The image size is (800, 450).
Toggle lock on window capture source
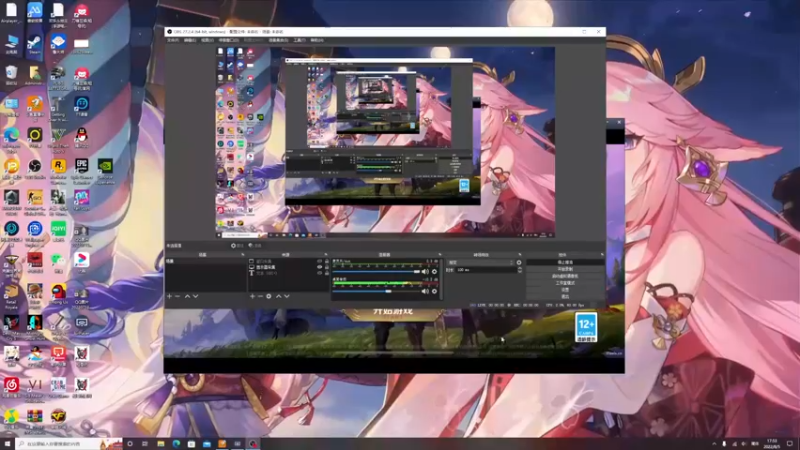point(327,261)
